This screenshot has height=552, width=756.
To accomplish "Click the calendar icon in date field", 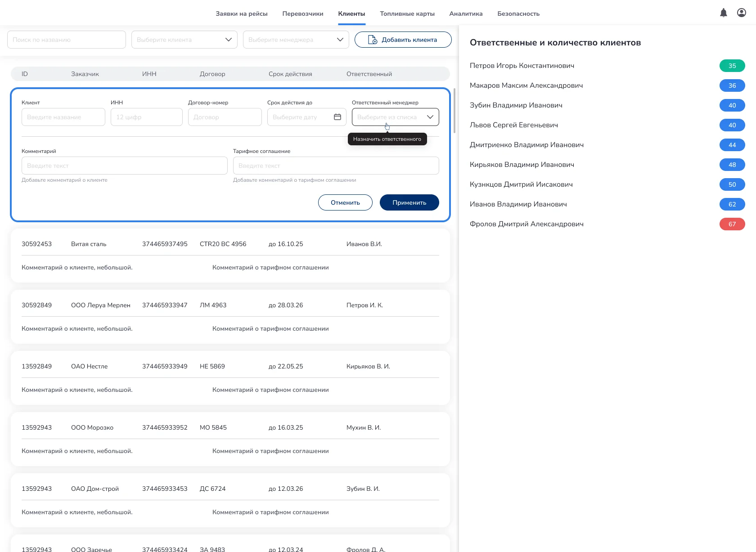I will point(337,117).
